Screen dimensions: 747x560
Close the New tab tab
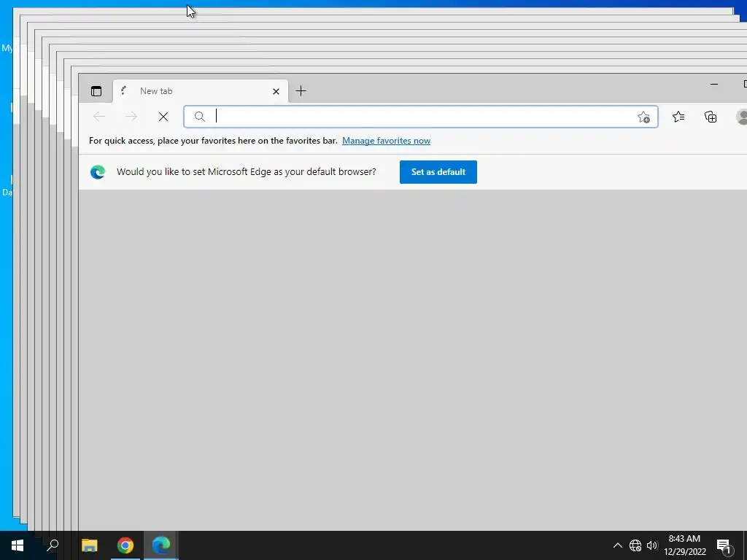tap(276, 91)
